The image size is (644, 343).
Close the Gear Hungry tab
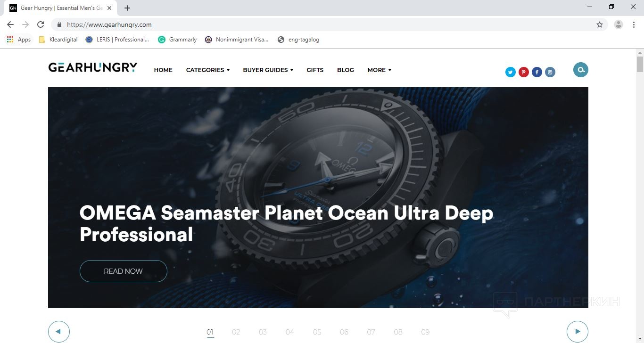[x=109, y=8]
